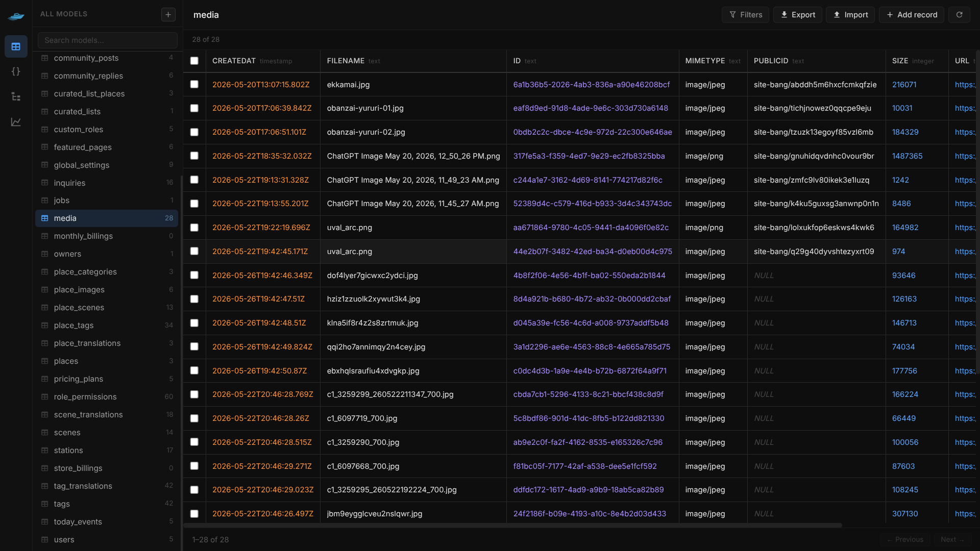The image size is (980, 551).
Task: Go to Previous page
Action: point(905,539)
